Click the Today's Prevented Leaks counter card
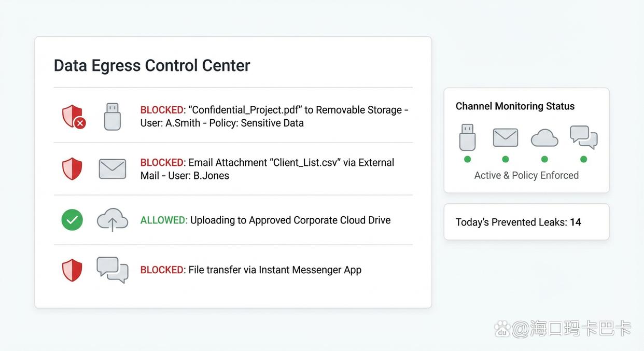The width and height of the screenshot is (644, 351). 526,222
